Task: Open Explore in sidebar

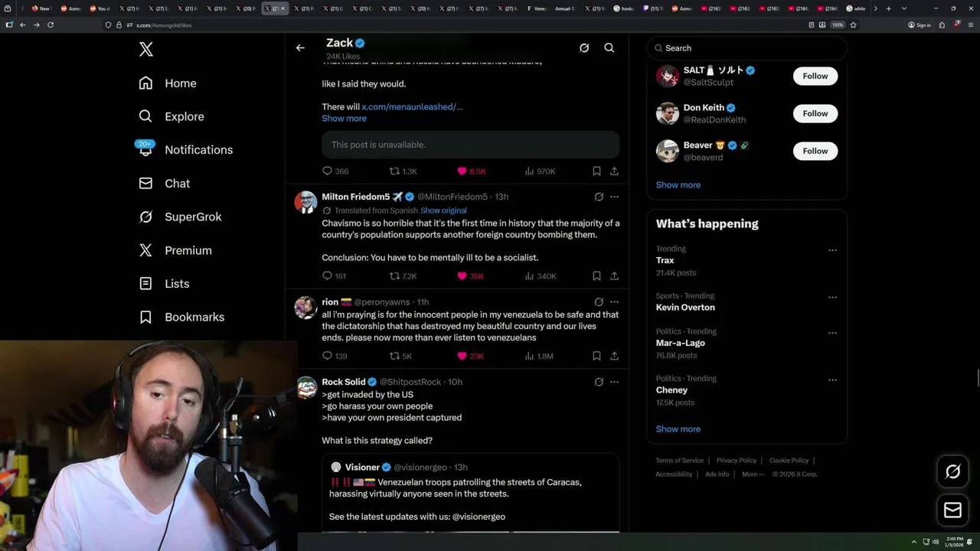Action: tap(171, 116)
